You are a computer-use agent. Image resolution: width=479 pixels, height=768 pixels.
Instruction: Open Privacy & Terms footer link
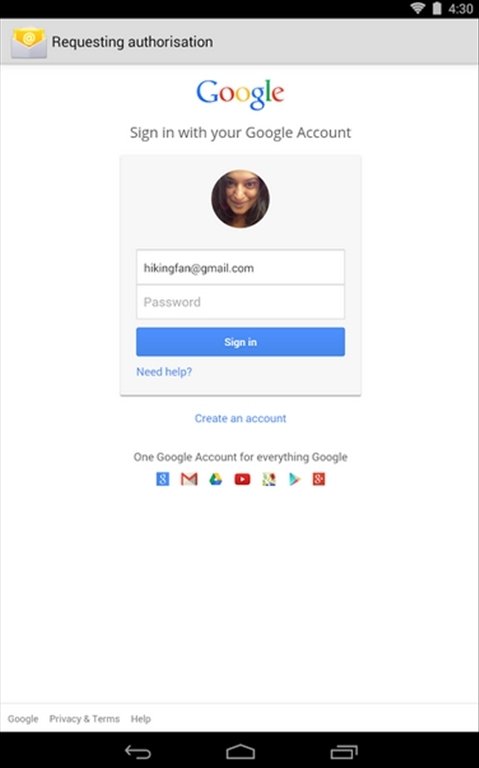click(84, 719)
